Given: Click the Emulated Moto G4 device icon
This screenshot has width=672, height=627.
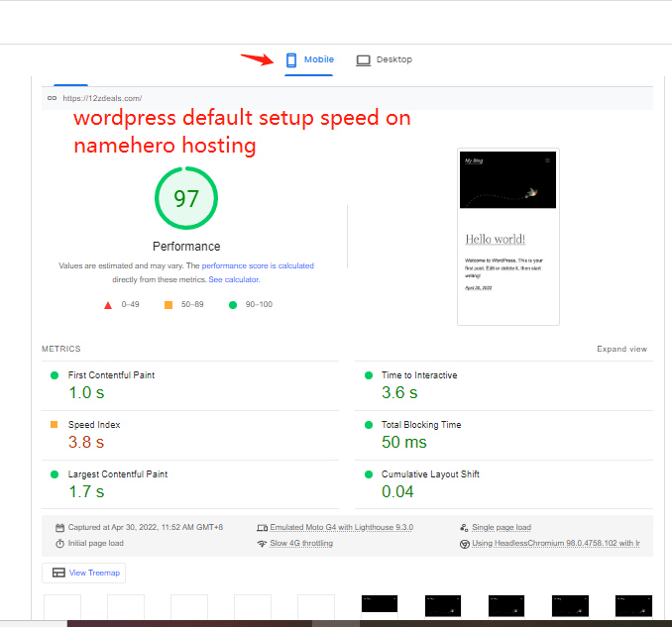Looking at the screenshot, I should 262,528.
